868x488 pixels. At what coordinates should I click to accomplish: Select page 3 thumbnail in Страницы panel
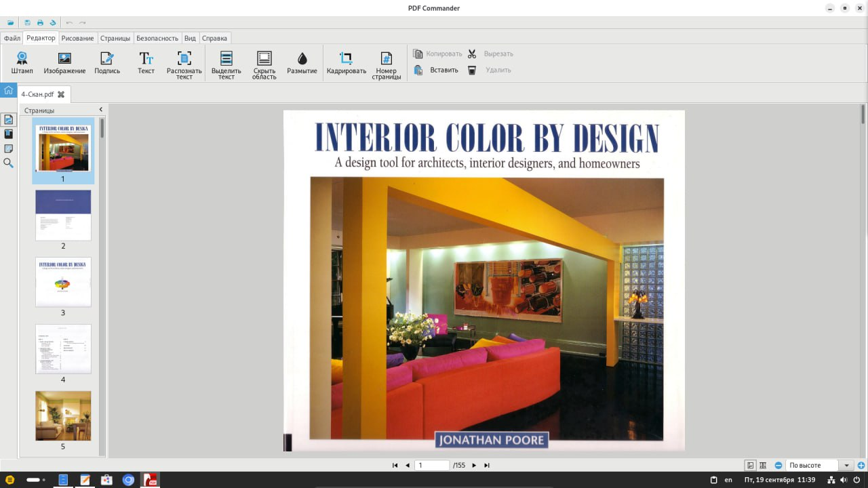click(63, 282)
